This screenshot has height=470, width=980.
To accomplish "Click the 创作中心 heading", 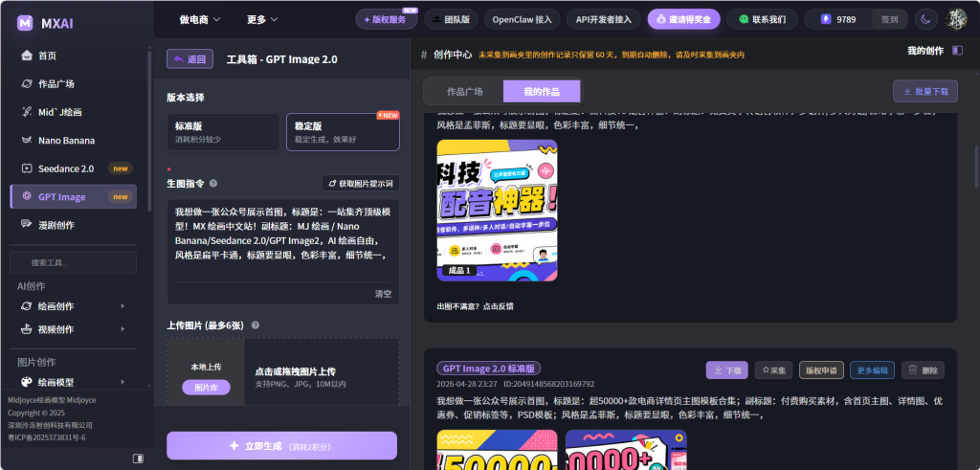I will pyautogui.click(x=453, y=55).
